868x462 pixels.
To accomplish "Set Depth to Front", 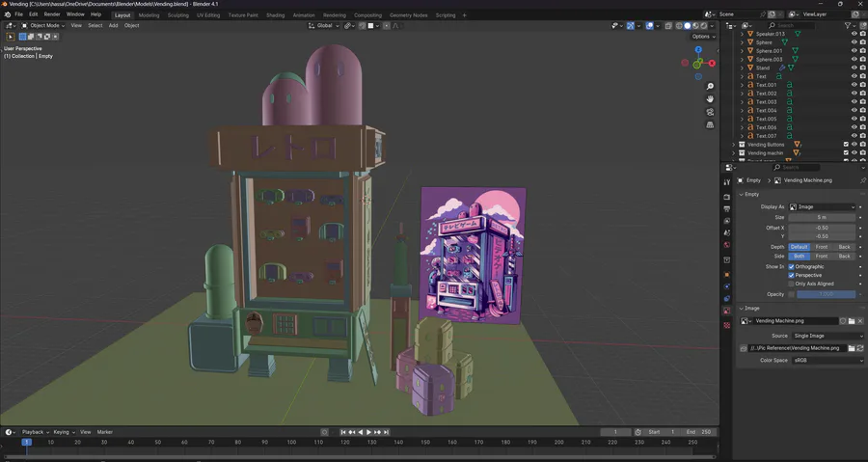I will click(x=822, y=247).
